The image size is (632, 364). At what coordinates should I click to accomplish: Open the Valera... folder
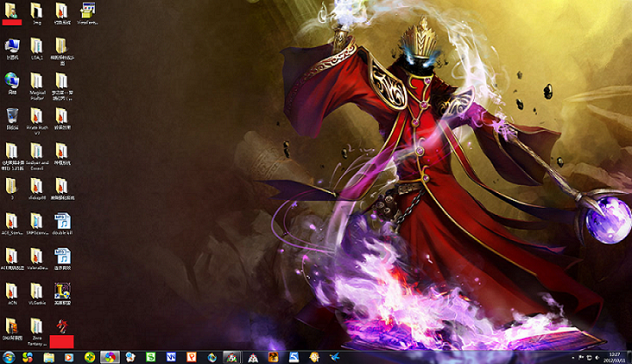(37, 258)
